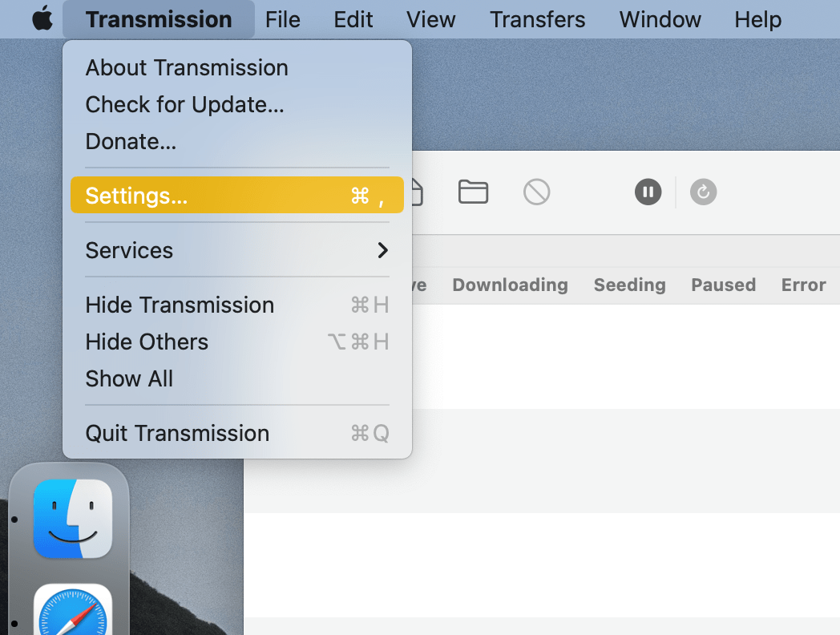Click the remove transfer prohibition icon

click(537, 192)
